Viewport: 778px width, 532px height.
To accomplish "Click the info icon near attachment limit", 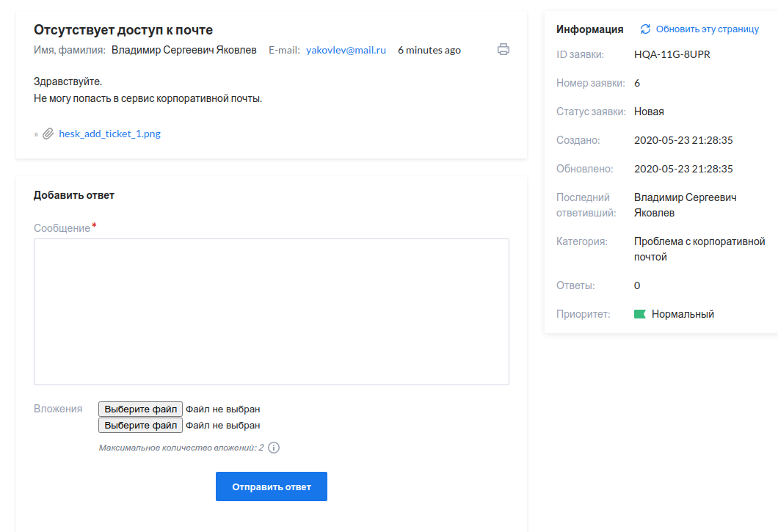I will tap(274, 448).
